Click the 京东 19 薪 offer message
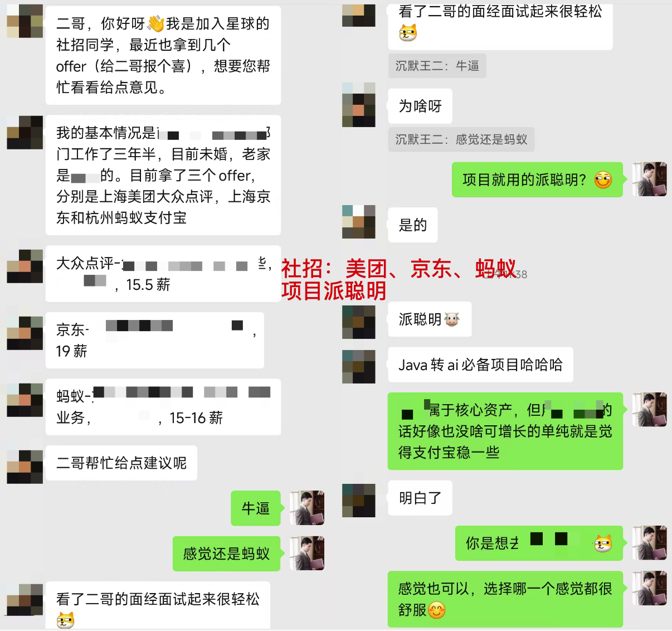This screenshot has height=631, width=672. [154, 340]
